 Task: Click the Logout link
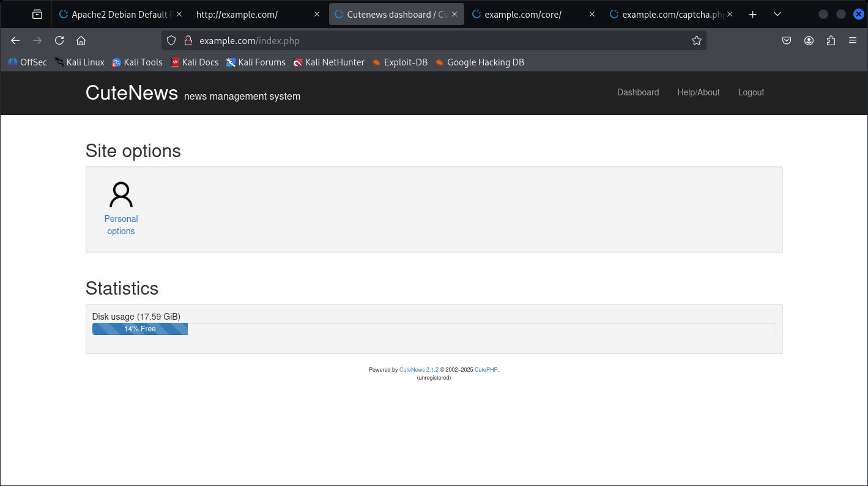pos(751,92)
